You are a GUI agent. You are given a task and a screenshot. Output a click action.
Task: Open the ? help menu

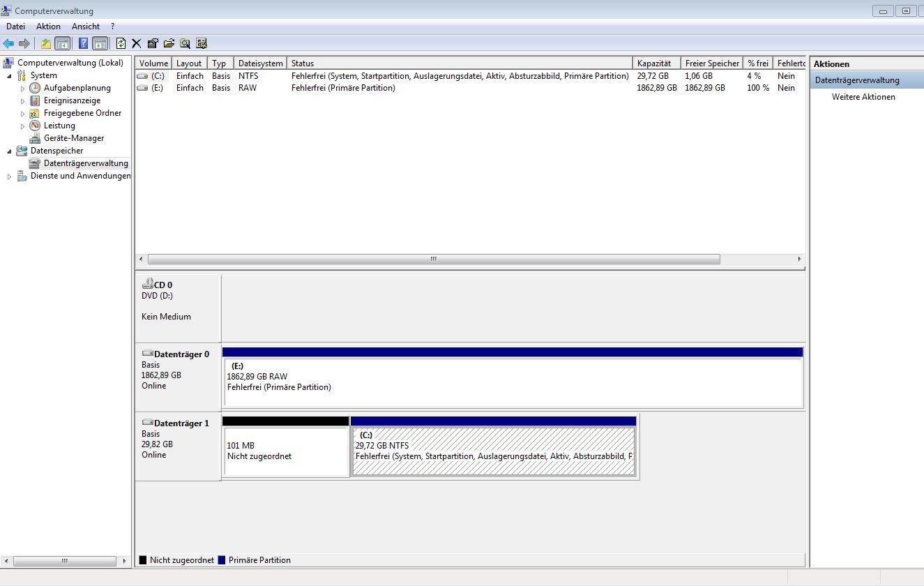point(112,27)
